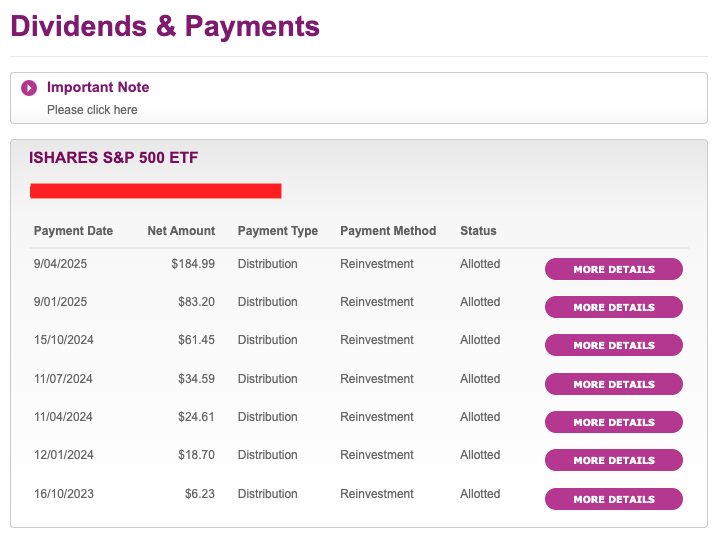The width and height of the screenshot is (721, 541).
Task: Click the Payment Method column header
Action: point(388,231)
